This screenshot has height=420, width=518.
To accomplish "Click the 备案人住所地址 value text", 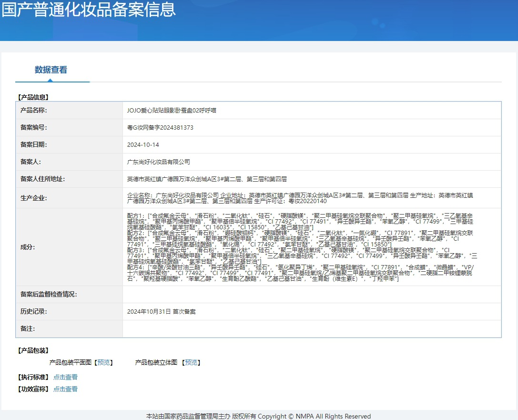I will 207,179.
